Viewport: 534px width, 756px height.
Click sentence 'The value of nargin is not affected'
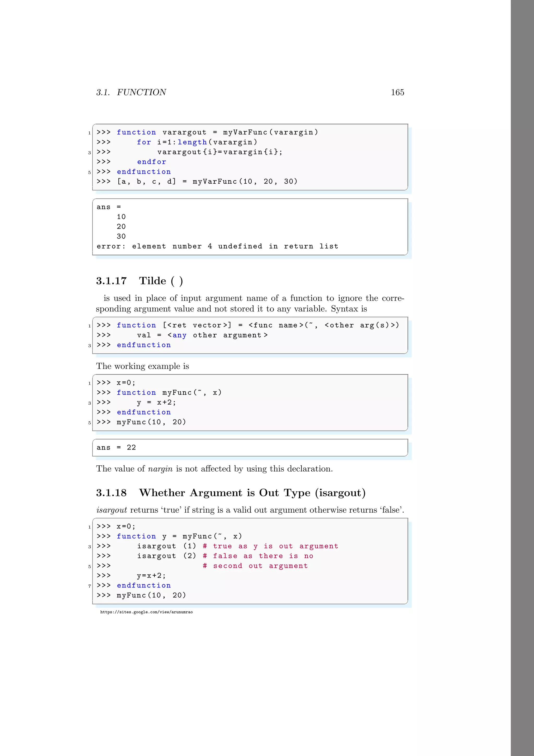[x=215, y=469]
